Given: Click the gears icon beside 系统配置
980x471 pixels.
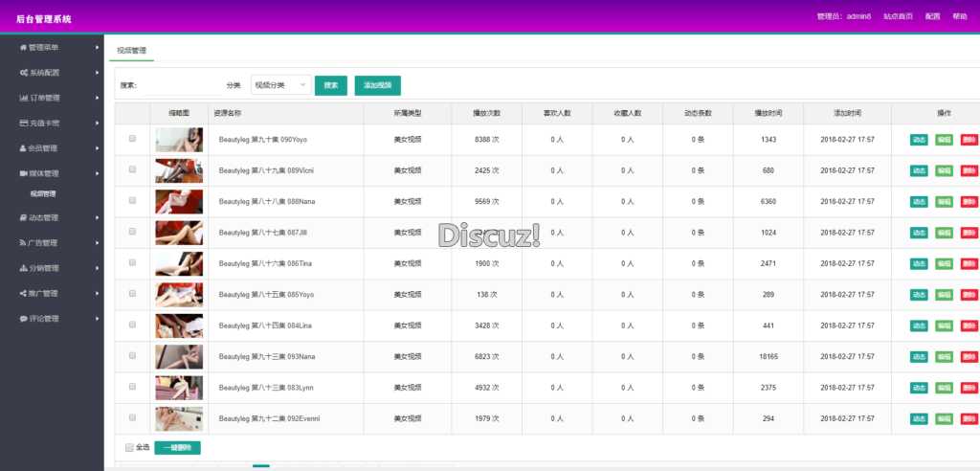Looking at the screenshot, I should click(x=23, y=73).
